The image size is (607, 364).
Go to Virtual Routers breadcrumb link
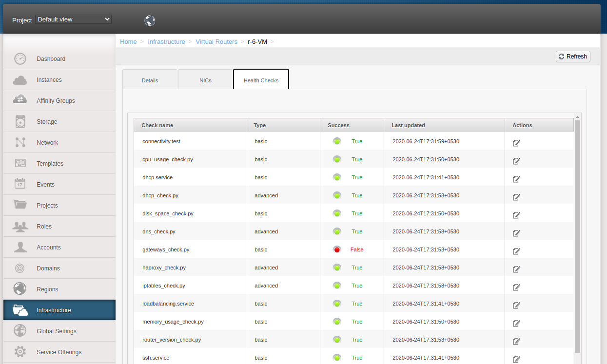[216, 42]
